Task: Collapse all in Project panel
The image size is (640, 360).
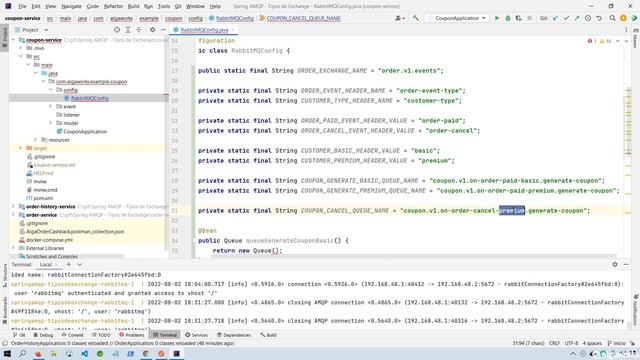Action: 139,30
